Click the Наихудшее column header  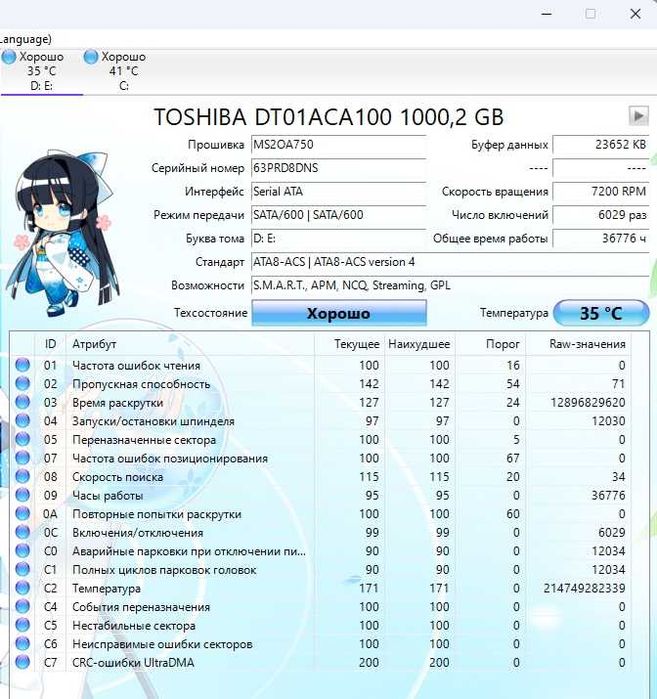[x=419, y=344]
